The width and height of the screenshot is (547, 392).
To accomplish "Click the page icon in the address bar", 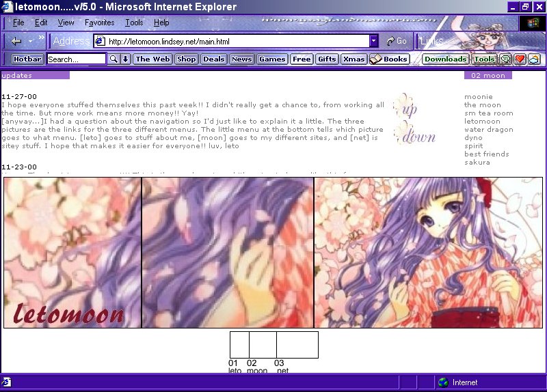I will [100, 42].
